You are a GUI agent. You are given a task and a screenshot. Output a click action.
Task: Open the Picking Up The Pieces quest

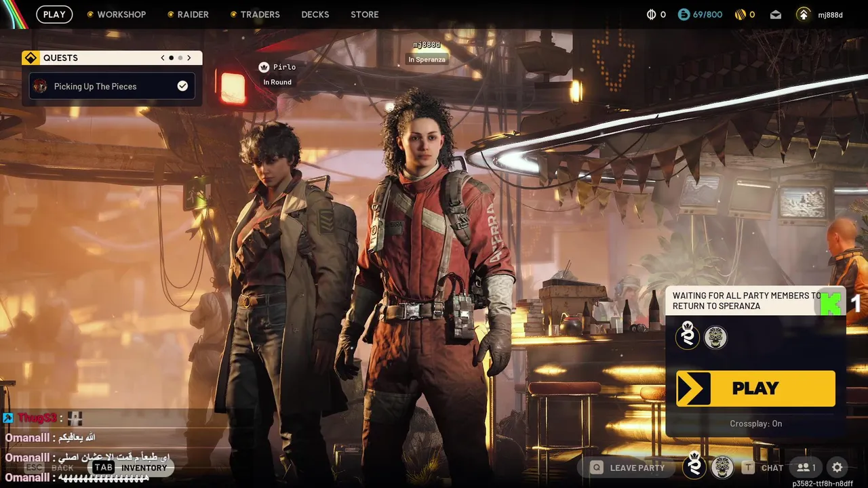(112, 86)
